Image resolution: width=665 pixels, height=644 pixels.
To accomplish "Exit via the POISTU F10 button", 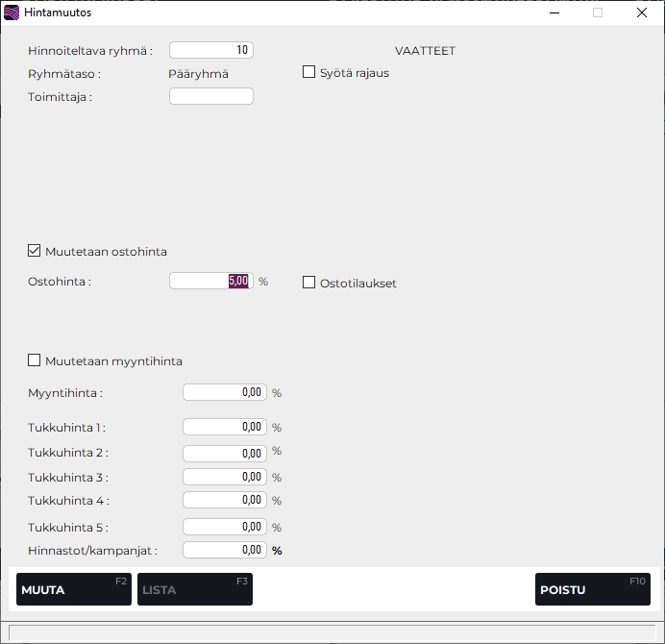I will (x=592, y=589).
